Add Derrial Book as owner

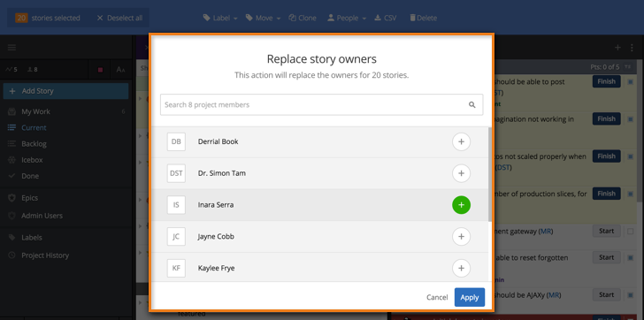461,141
